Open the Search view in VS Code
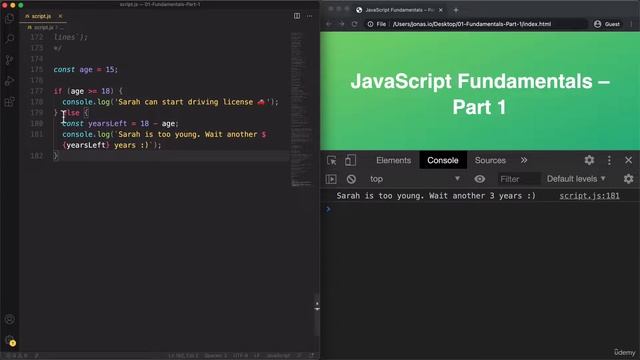 [x=9, y=39]
